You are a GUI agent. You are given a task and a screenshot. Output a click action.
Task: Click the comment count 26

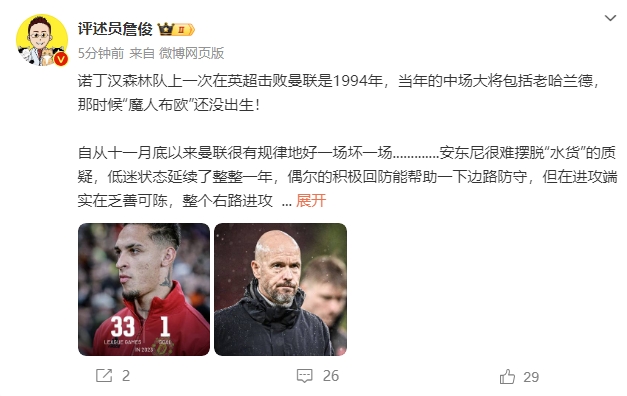click(x=331, y=376)
